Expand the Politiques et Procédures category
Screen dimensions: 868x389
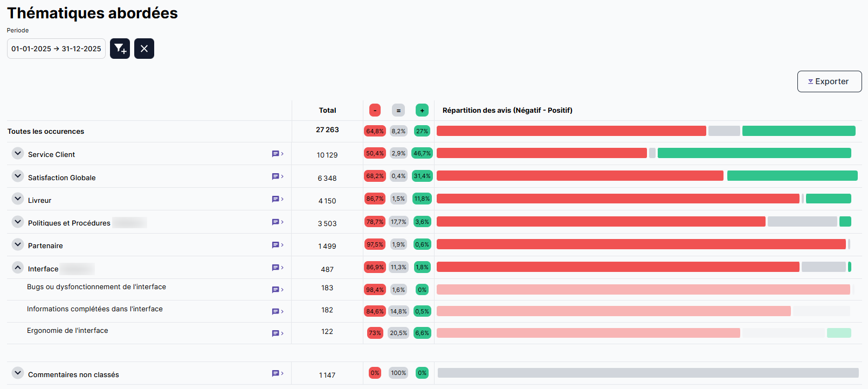18,222
